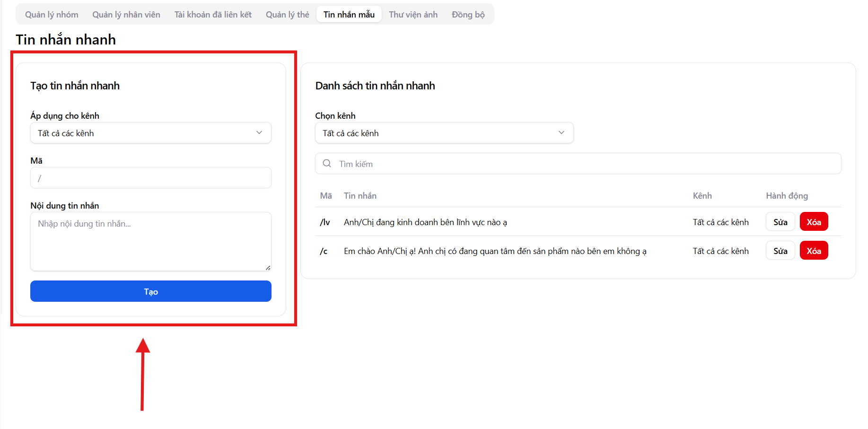Viewport: 868px width, 429px height.
Task: Select the 'Tin nhắn mẫu' tab
Action: point(349,15)
